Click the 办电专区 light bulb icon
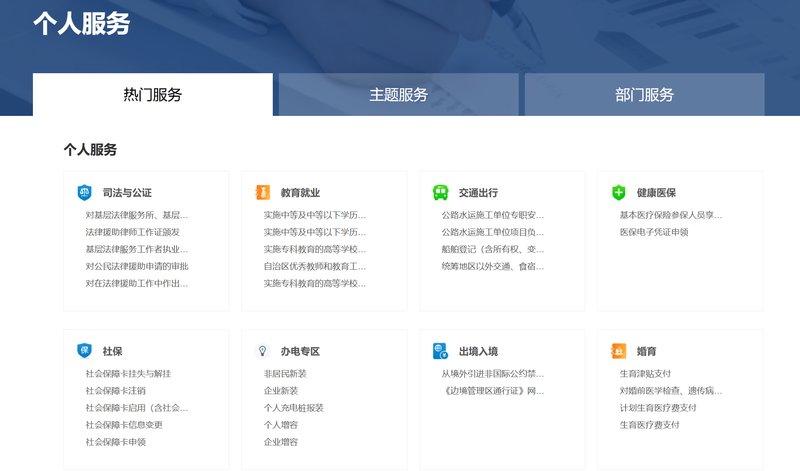This screenshot has height=471, width=800. (x=262, y=351)
